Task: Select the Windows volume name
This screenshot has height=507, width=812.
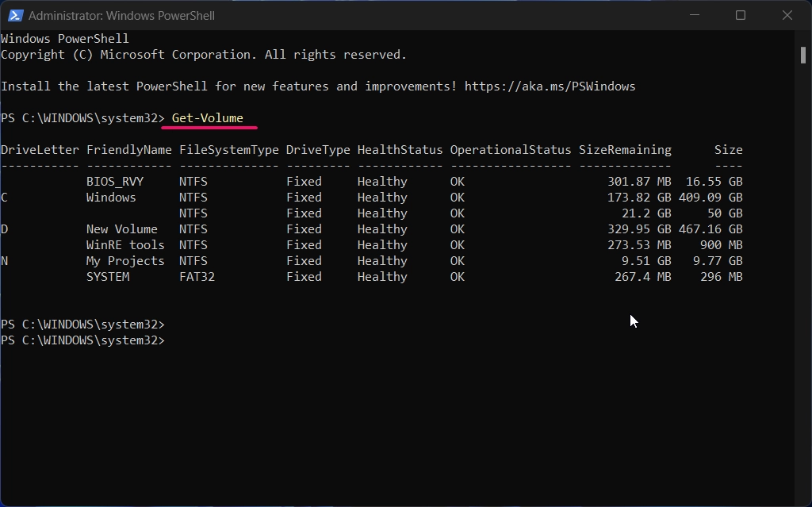Action: [111, 198]
